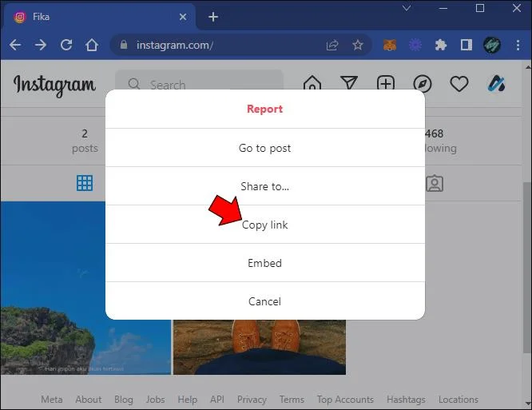This screenshot has width=532, height=410.
Task: Open a new browser tab
Action: [x=213, y=17]
